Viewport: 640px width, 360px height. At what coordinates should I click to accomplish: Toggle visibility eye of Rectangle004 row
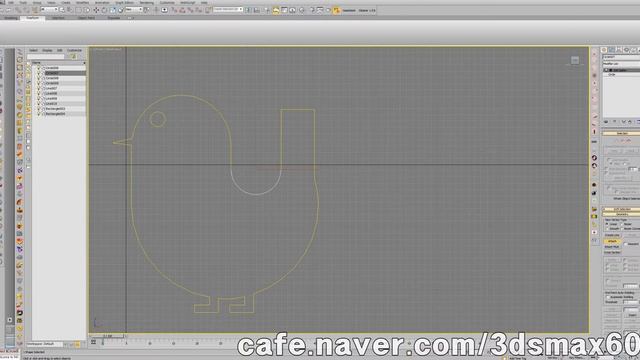(38, 114)
